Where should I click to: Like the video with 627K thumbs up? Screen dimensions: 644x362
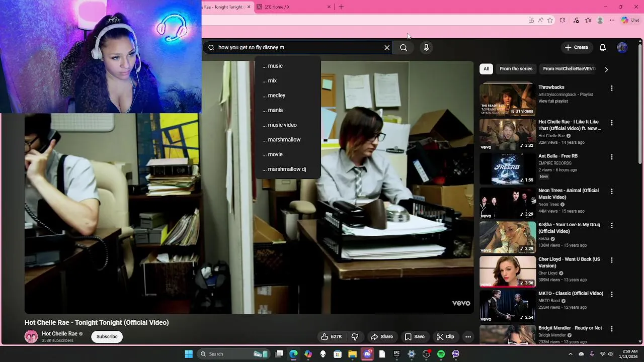(x=332, y=337)
